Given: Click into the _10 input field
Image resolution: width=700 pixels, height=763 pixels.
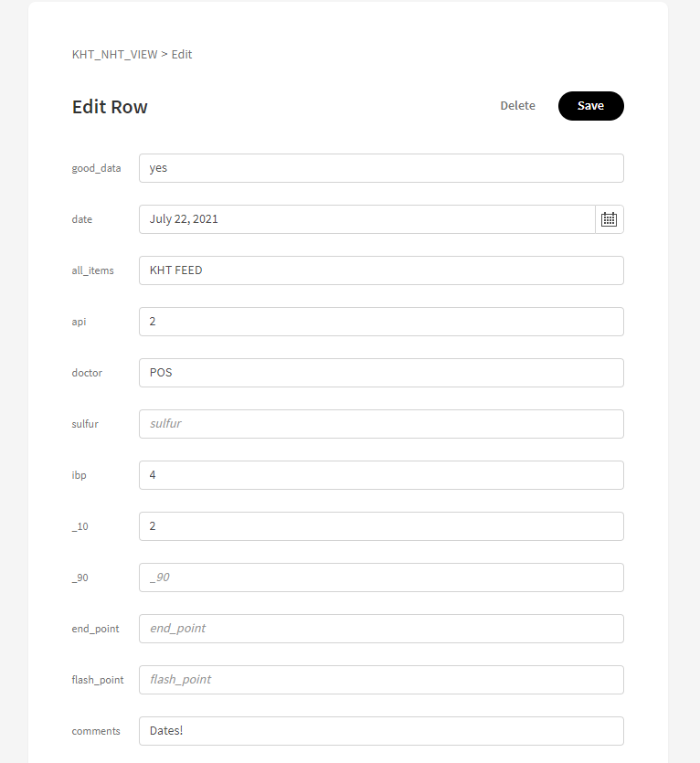Looking at the screenshot, I should pos(380,526).
